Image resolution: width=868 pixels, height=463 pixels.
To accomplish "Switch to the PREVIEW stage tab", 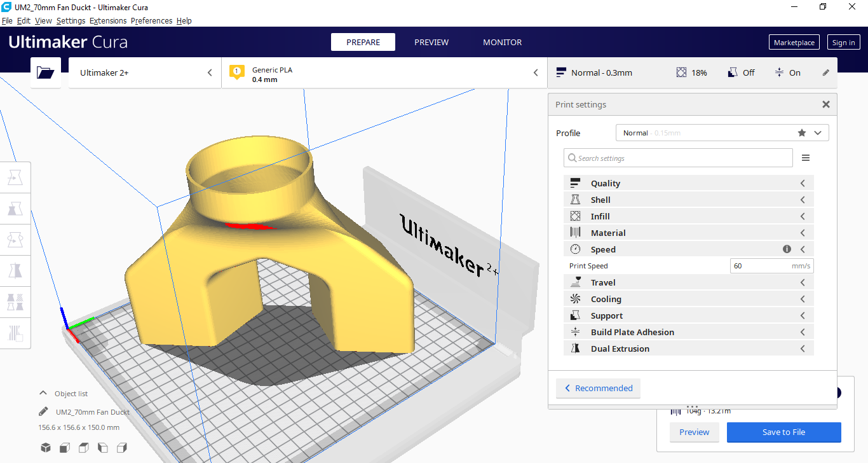I will coord(431,42).
